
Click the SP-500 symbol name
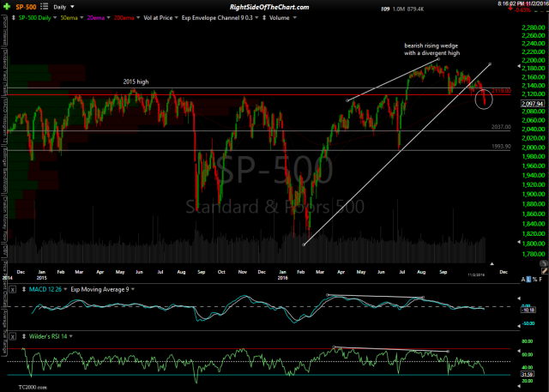point(26,7)
